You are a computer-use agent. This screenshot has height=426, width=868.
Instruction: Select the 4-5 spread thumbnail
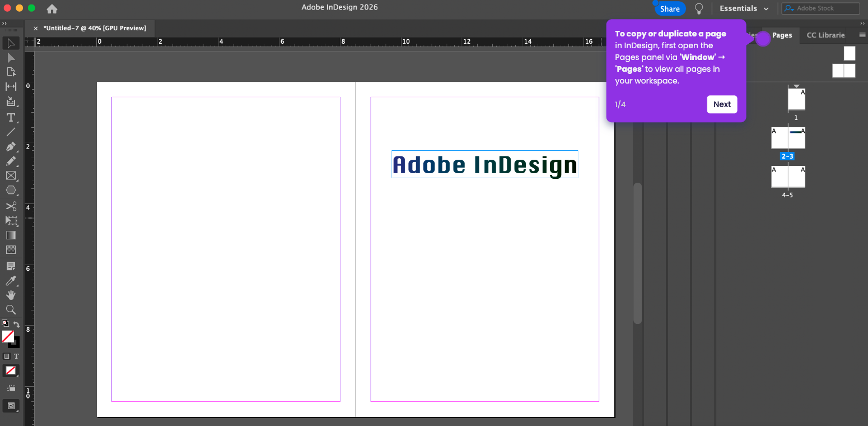click(x=788, y=177)
